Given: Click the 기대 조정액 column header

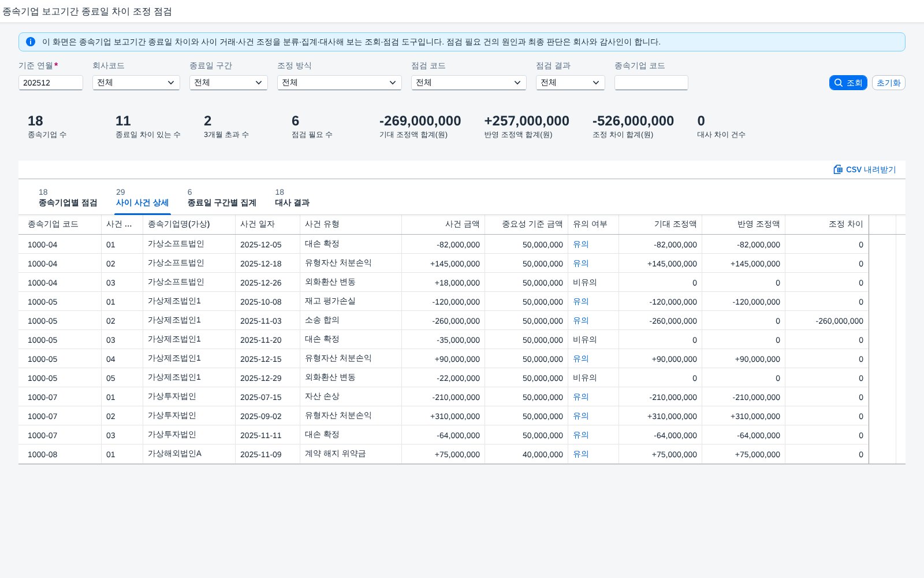Looking at the screenshot, I should [x=661, y=224].
